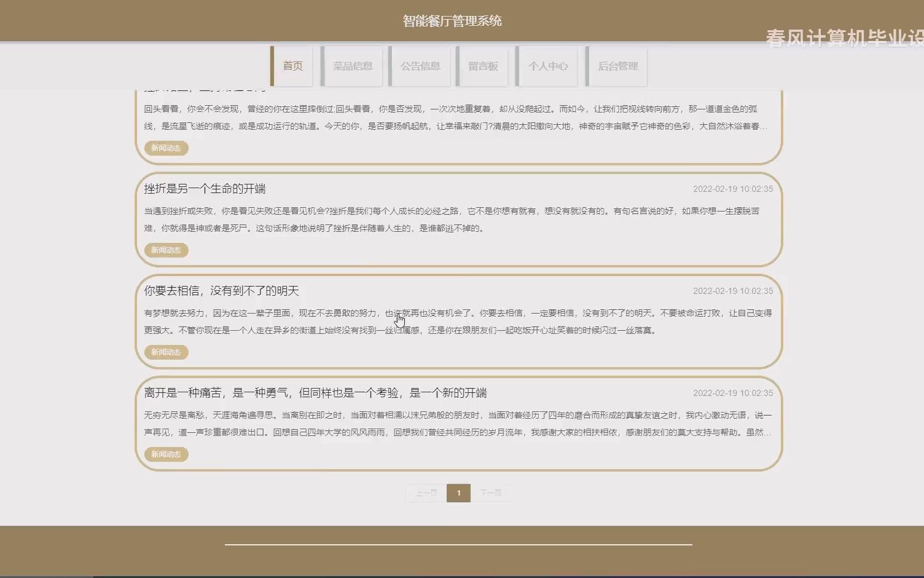Go to the 菜品信息 tab
This screenshot has height=578, width=924.
[x=353, y=66]
